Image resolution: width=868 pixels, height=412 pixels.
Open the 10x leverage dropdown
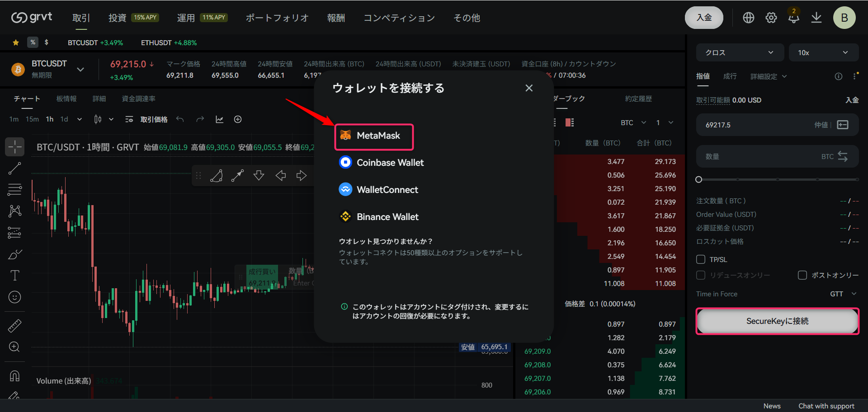click(x=824, y=52)
